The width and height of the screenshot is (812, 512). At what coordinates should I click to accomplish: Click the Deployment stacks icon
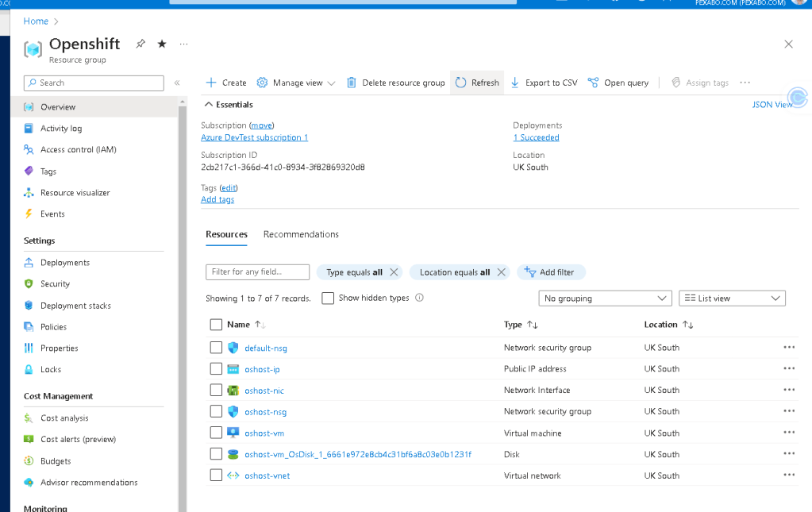coord(29,306)
